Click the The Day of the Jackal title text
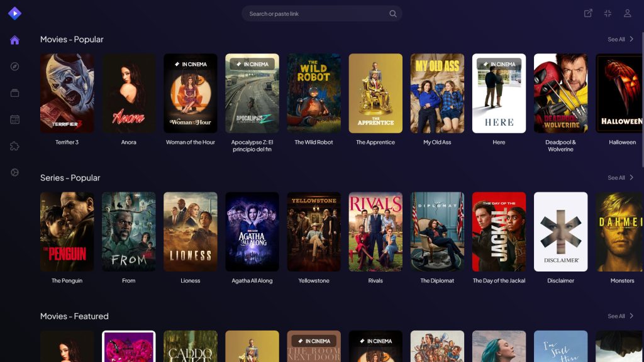 [x=499, y=281]
